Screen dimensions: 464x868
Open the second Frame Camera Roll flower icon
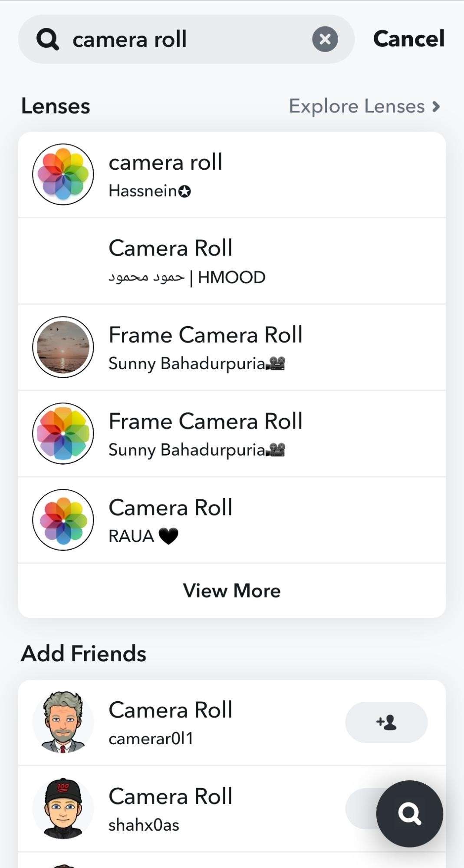click(63, 433)
